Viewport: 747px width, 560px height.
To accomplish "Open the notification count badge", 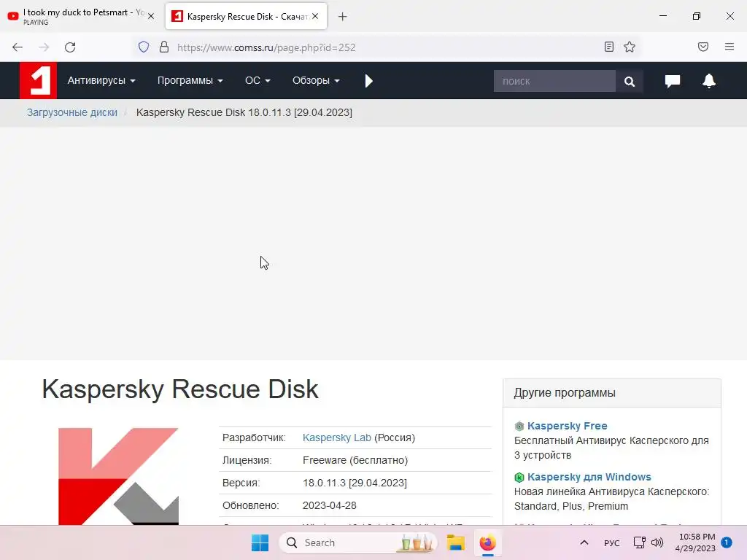I will click(x=727, y=542).
